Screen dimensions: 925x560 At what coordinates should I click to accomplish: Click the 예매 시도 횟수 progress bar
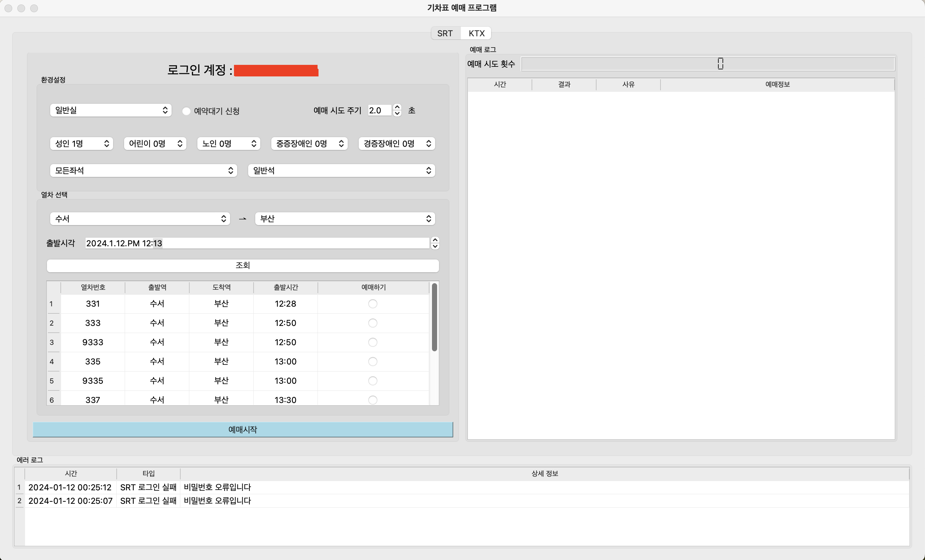[708, 64]
